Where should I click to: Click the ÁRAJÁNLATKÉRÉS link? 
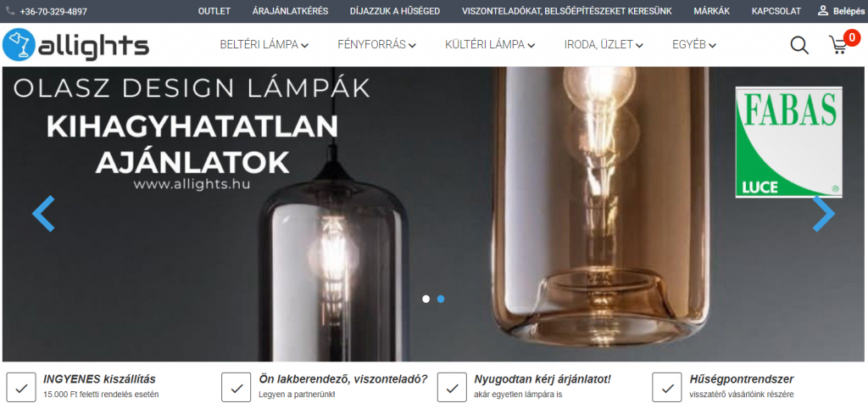[290, 11]
